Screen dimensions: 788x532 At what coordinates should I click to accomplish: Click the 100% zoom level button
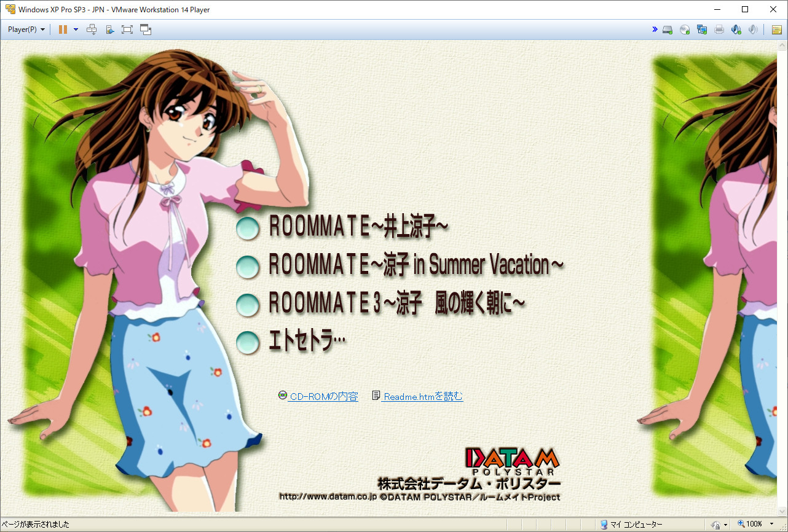tap(751, 525)
